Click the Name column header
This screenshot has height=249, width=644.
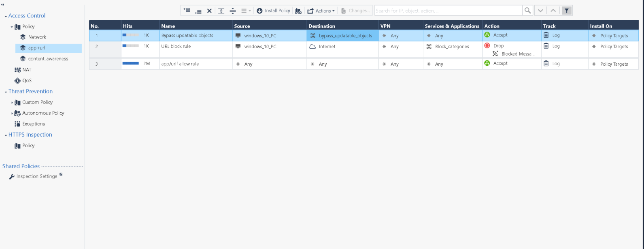click(x=196, y=26)
